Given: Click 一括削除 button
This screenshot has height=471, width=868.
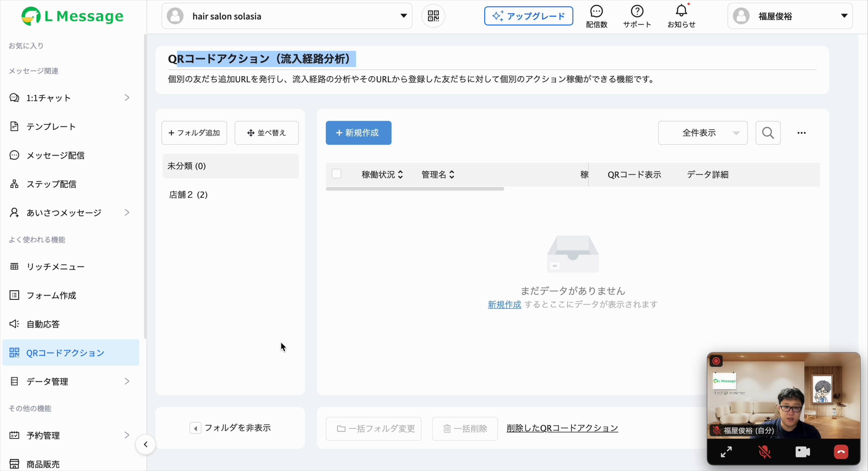Looking at the screenshot, I should (465, 429).
